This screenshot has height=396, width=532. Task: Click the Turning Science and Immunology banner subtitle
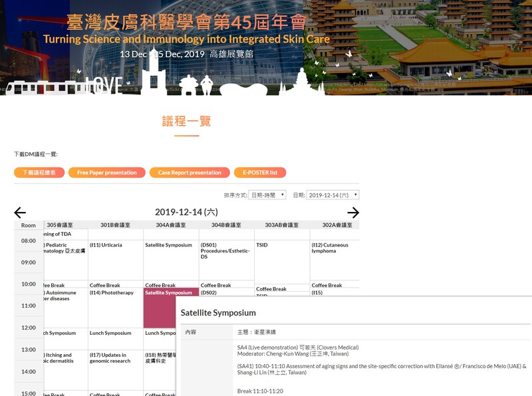186,39
